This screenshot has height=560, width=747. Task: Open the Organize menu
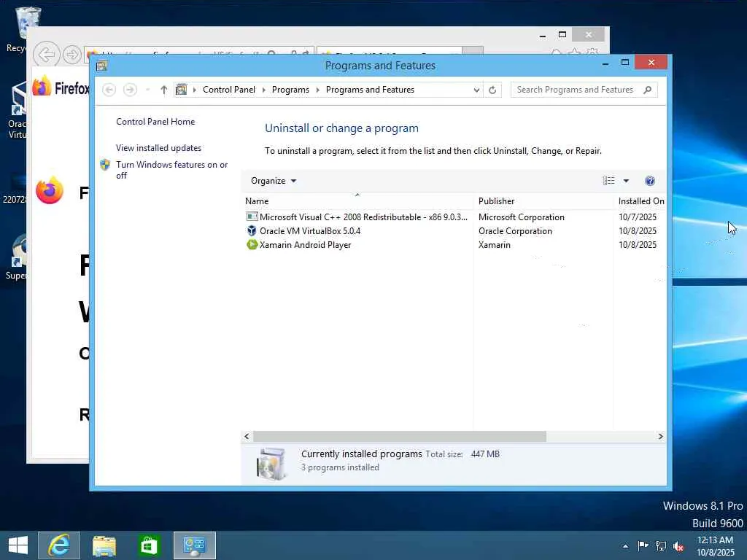click(274, 181)
